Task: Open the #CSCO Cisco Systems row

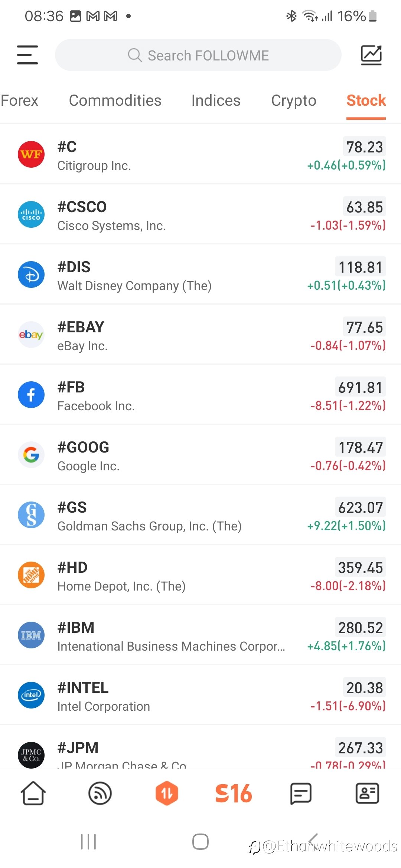Action: pyautogui.click(x=200, y=215)
